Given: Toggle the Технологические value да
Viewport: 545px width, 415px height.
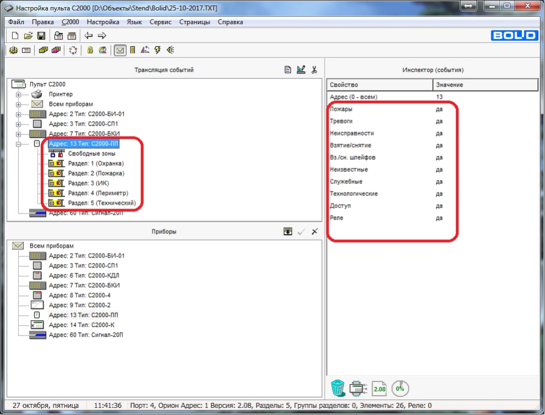Looking at the screenshot, I should click(x=439, y=194).
